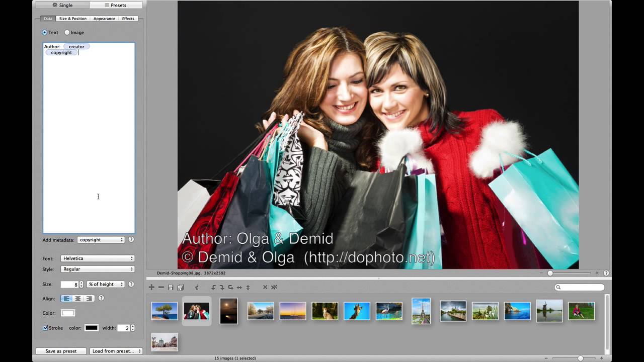Click the 15 images status text

(x=235, y=358)
